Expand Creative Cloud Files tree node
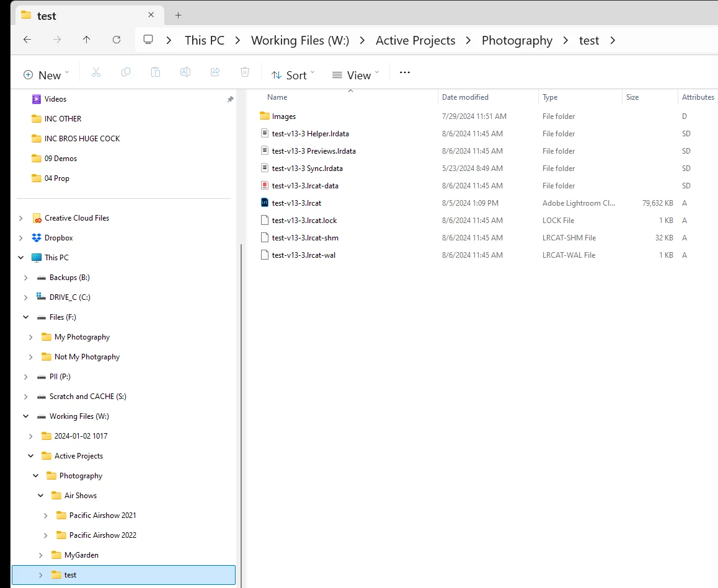Screen dimensions: 718x588 click(x=20, y=218)
